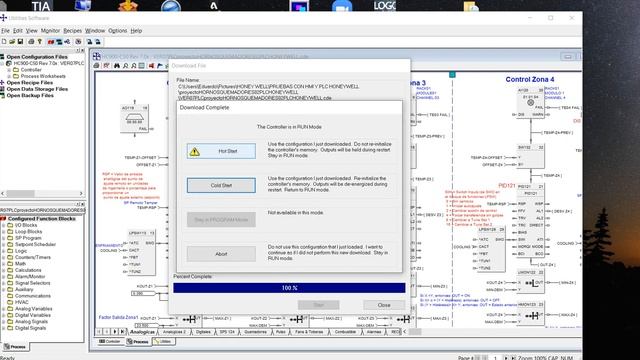Click the Help question mark toolbar icon
Image resolution: width=640 pixels, height=360 pixels.
pyautogui.click(x=40, y=42)
